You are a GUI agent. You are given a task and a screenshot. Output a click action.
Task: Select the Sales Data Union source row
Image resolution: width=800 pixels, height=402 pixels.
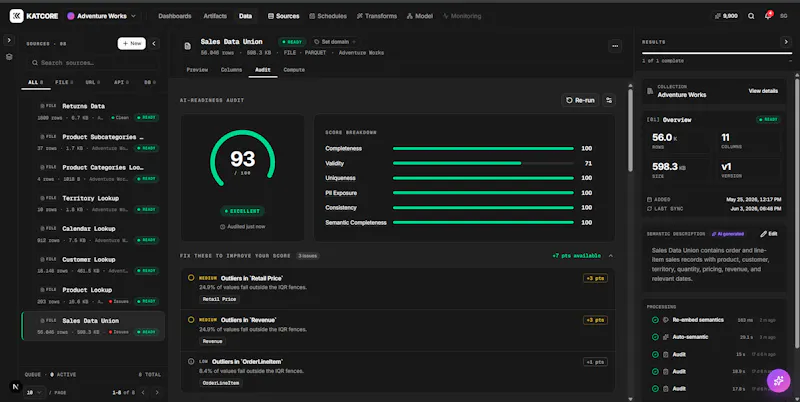point(93,326)
